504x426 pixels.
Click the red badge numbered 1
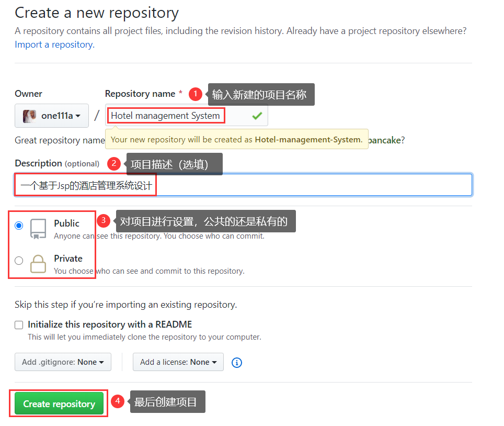[196, 94]
